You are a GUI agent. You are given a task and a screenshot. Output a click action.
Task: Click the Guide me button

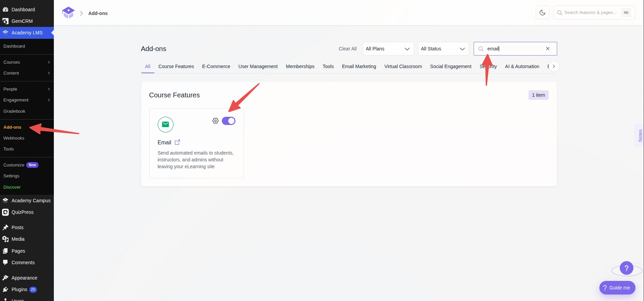[617, 288]
